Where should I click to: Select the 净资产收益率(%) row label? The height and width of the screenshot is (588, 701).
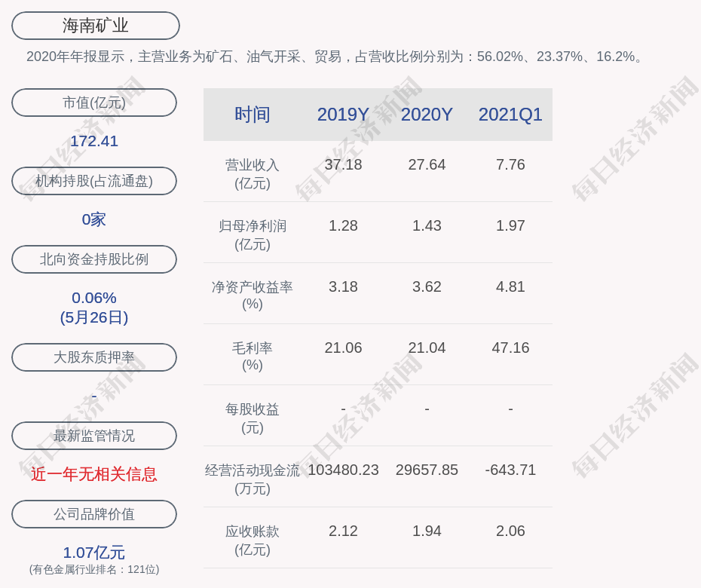(x=253, y=296)
